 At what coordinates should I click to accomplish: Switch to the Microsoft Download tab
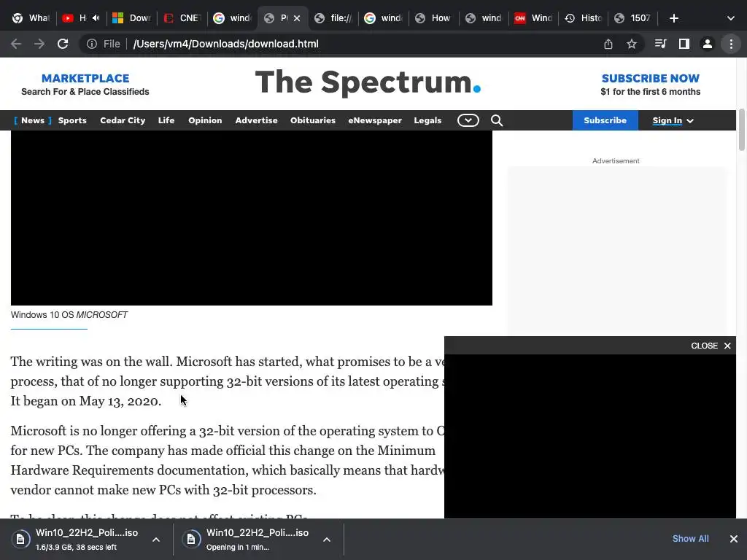click(131, 18)
